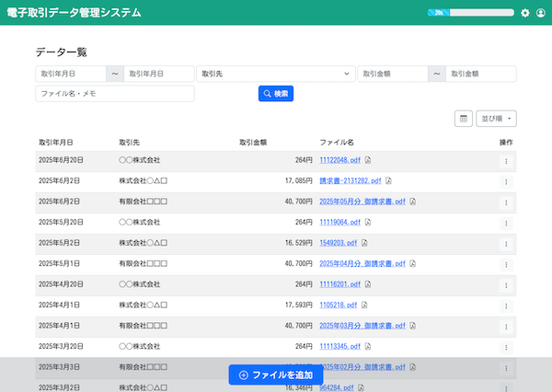This screenshot has height=392, width=552.
Task: Select date cell 2025年3月20日
Action: [x=61, y=347]
